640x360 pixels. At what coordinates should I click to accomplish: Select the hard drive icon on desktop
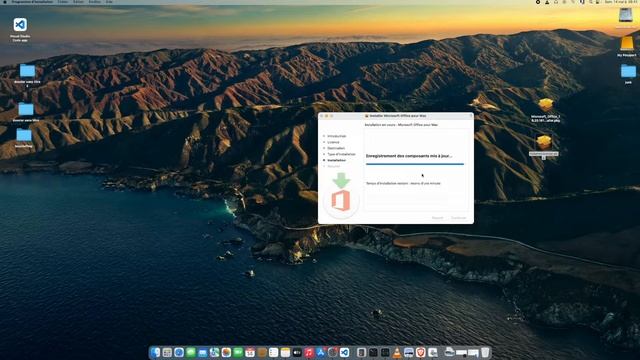626,16
